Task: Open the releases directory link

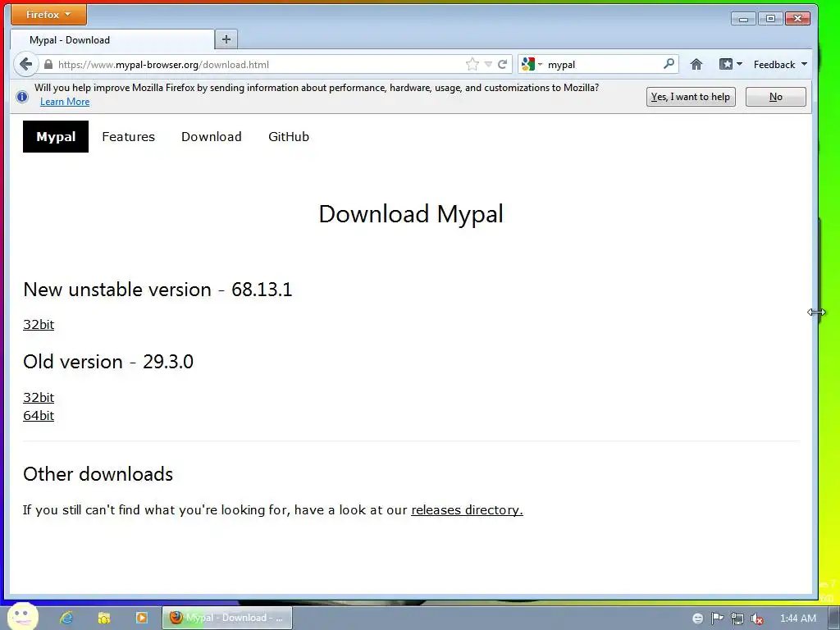Action: 467,510
